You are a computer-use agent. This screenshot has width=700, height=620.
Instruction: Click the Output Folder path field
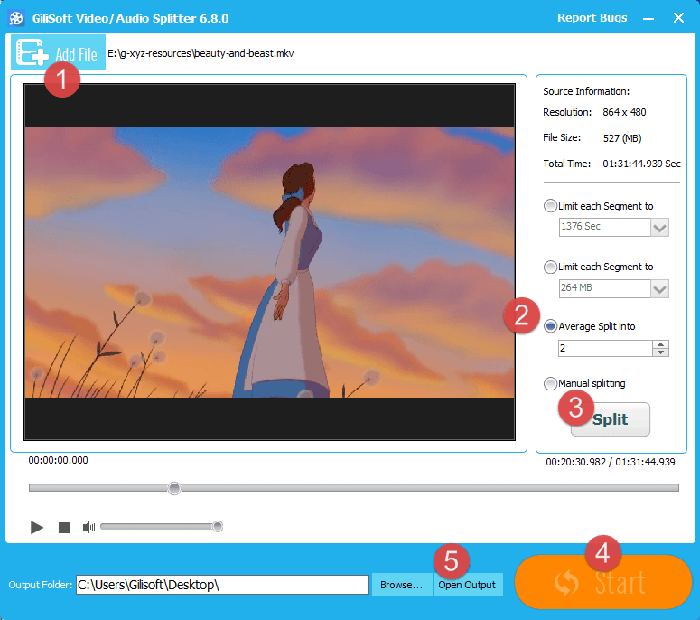pyautogui.click(x=222, y=585)
